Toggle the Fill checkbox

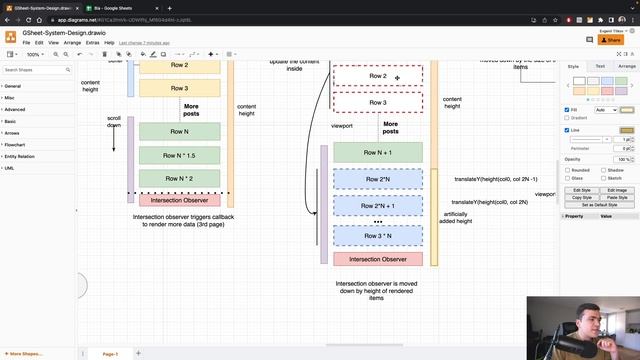[x=567, y=110]
